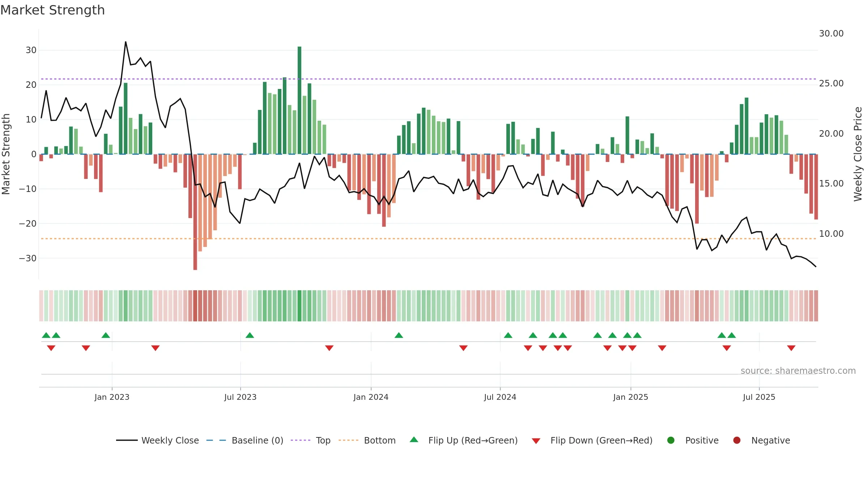This screenshot has height=488, width=868.
Task: Open the "source: sharemaestro.com" credit text
Action: (798, 371)
